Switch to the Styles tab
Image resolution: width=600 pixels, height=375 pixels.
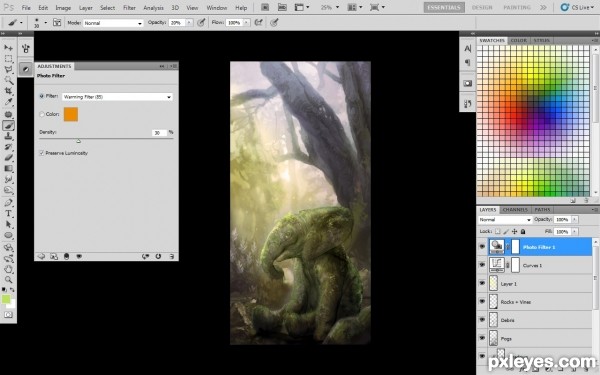tap(541, 40)
